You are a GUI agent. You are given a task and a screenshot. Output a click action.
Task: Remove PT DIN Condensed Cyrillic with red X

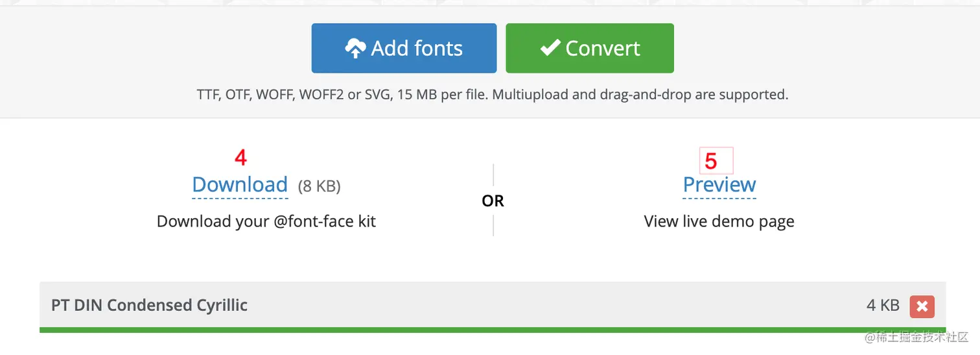click(x=922, y=306)
